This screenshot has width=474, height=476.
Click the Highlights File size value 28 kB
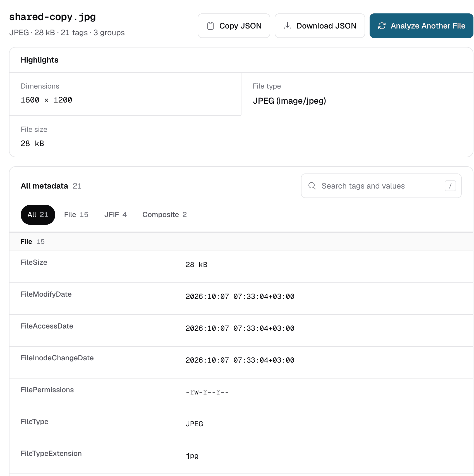[x=32, y=144]
